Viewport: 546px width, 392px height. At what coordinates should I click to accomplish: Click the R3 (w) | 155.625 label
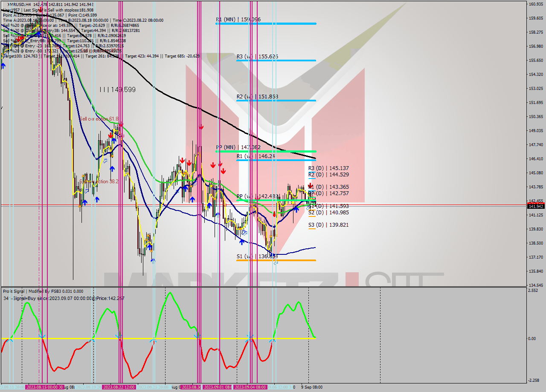[x=257, y=56]
